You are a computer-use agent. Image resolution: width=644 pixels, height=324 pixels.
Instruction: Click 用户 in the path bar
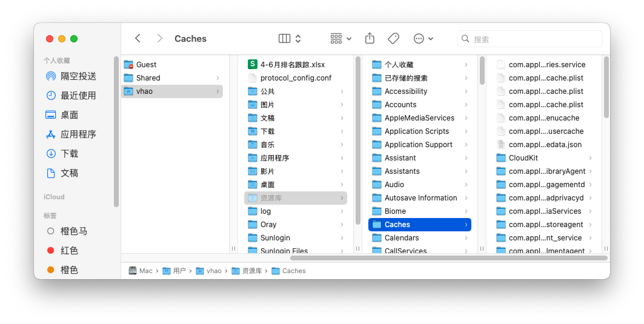coord(179,271)
